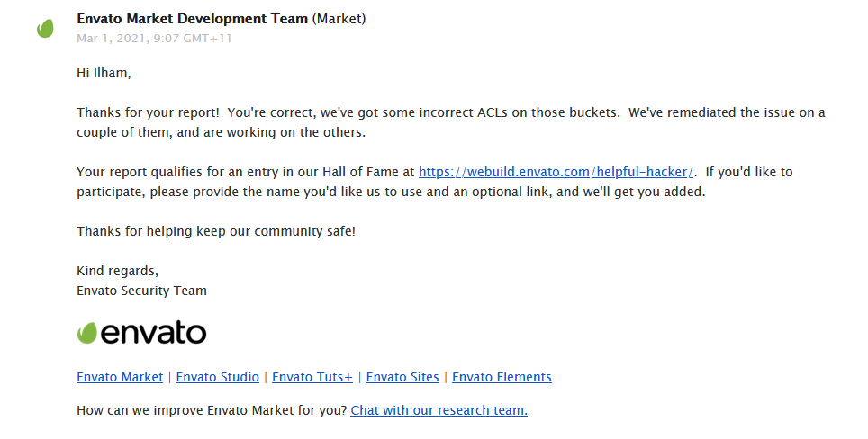Image resolution: width=868 pixels, height=439 pixels.
Task: Click the green leaf in the Envato signature logo
Action: [87, 333]
